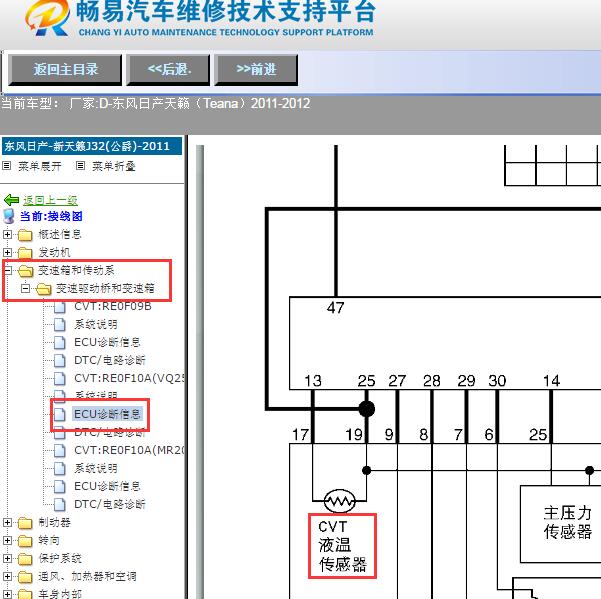Go forward with the >>前进 button
Viewport: 601px width, 599px height.
tap(256, 70)
